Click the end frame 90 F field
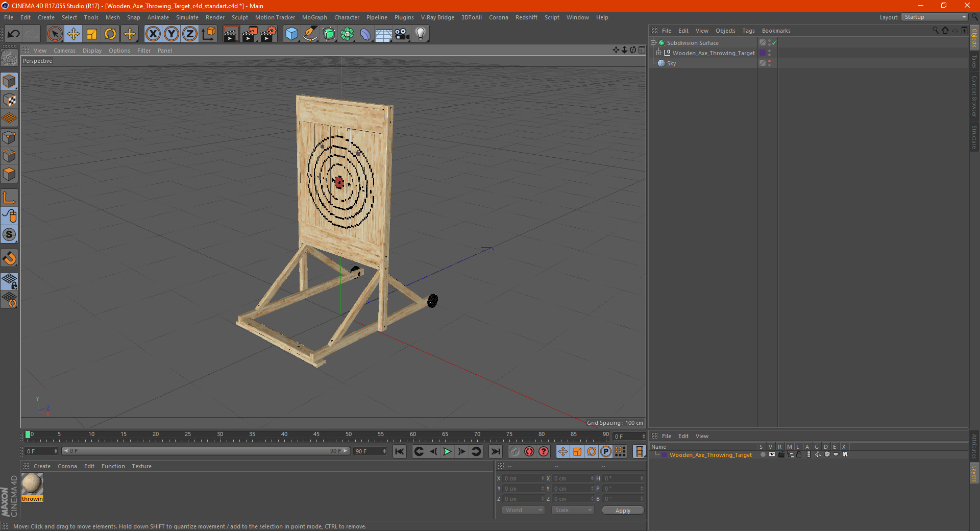 pyautogui.click(x=370, y=451)
